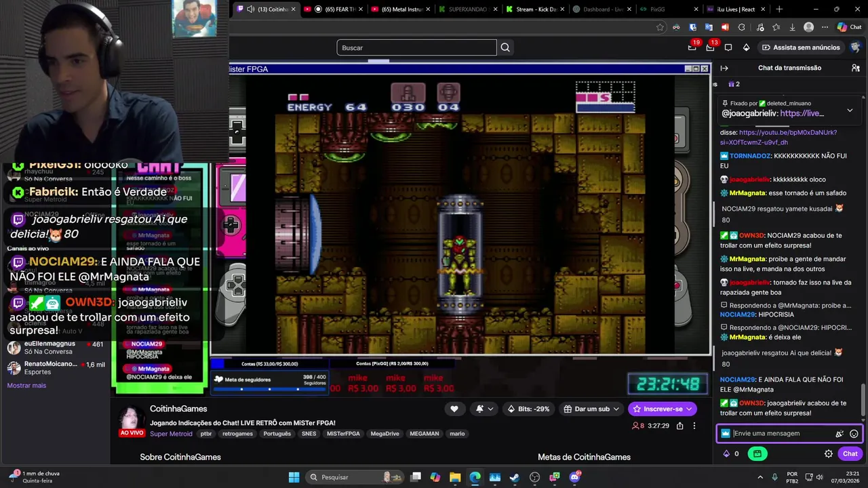Open the browser three-dot settings menu
Viewport: 868px width, 488px height.
825,27
